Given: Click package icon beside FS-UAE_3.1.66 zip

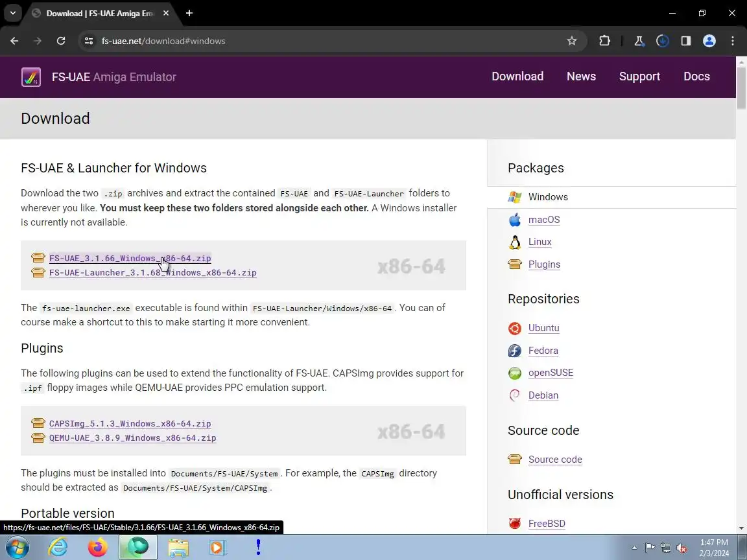Looking at the screenshot, I should click(x=38, y=257).
